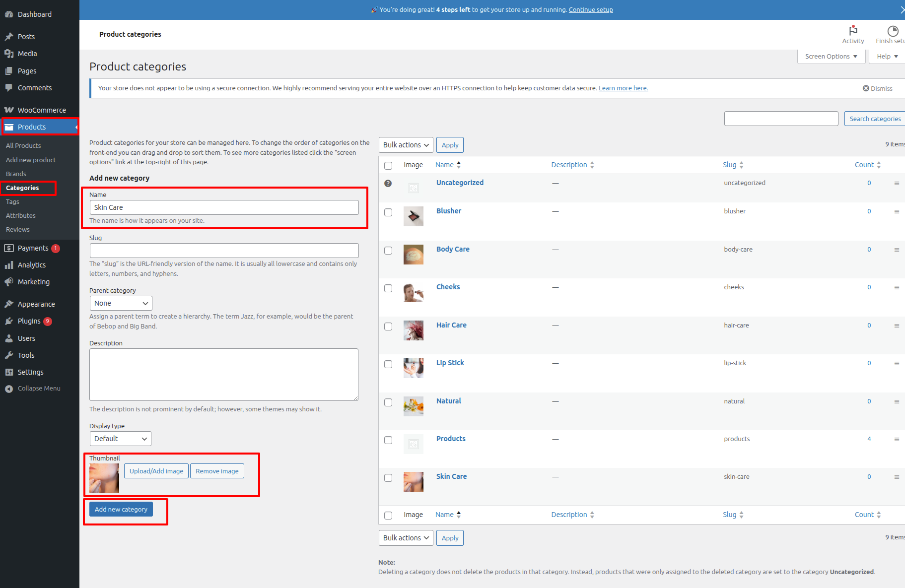Toggle the select-all checkbox in table header
The width and height of the screenshot is (905, 588).
tap(388, 165)
